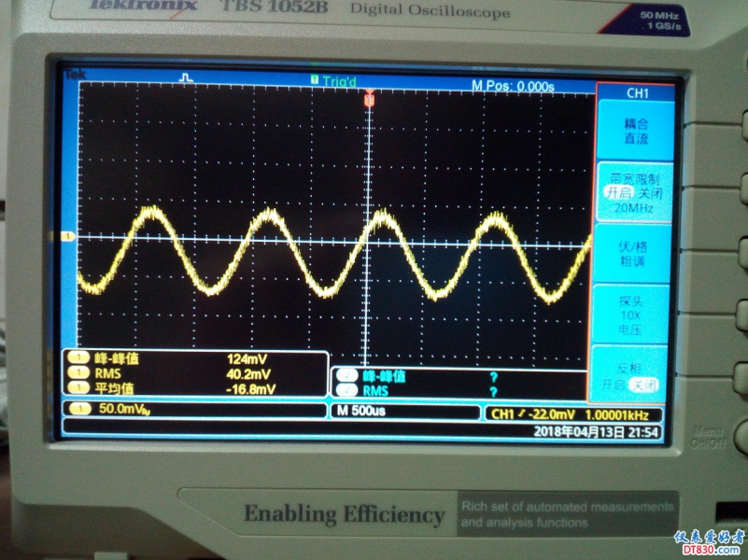Image resolution: width=748 pixels, height=560 pixels.
Task: Click the pulse waveform icon at top
Action: coord(187,78)
